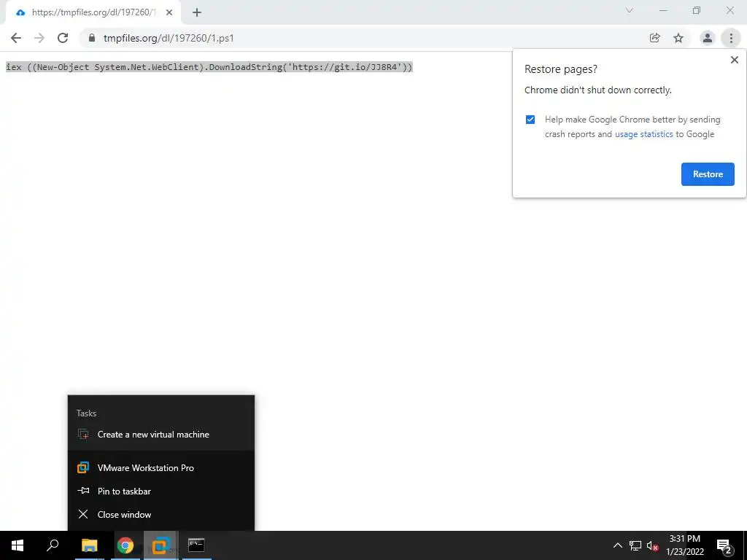Click the address bar URL field
This screenshot has width=747, height=560.
point(362,38)
